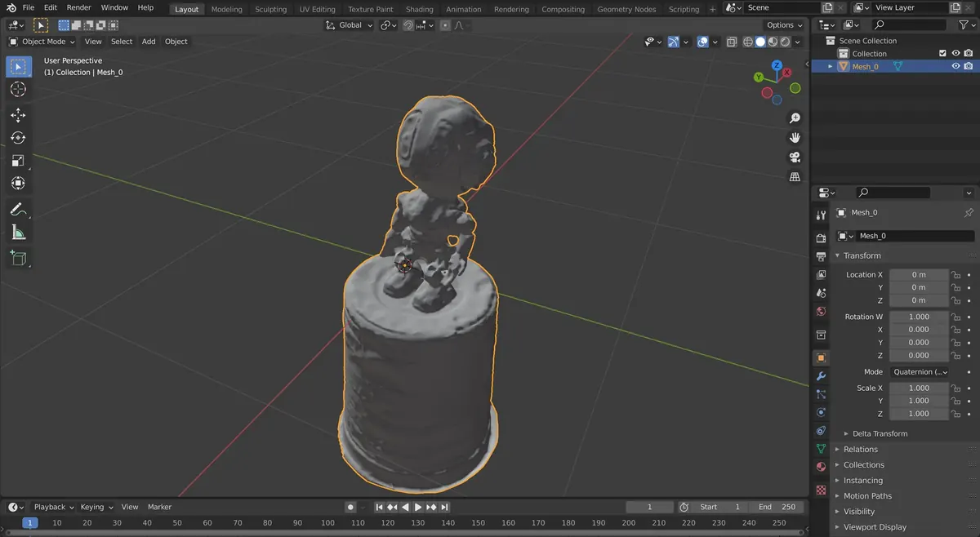
Task: Open Global transform orientation dropdown
Action: tap(349, 25)
